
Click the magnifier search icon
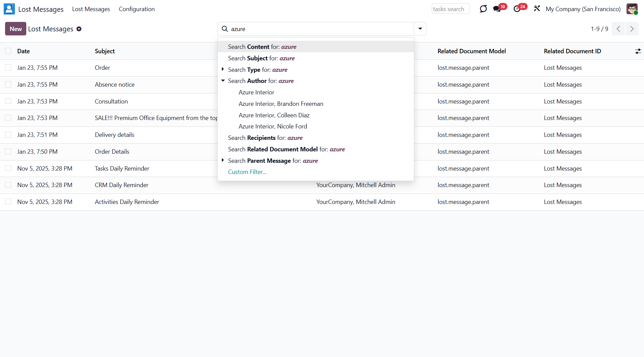pyautogui.click(x=225, y=29)
